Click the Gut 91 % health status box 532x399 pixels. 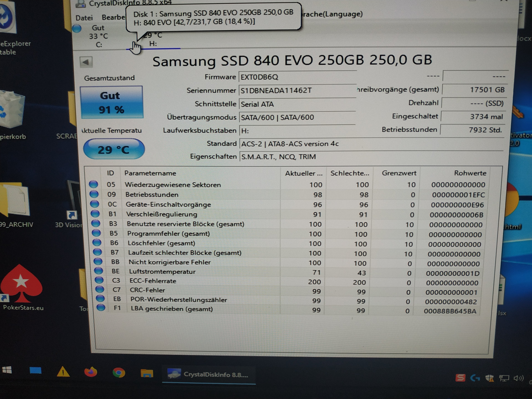click(x=112, y=103)
